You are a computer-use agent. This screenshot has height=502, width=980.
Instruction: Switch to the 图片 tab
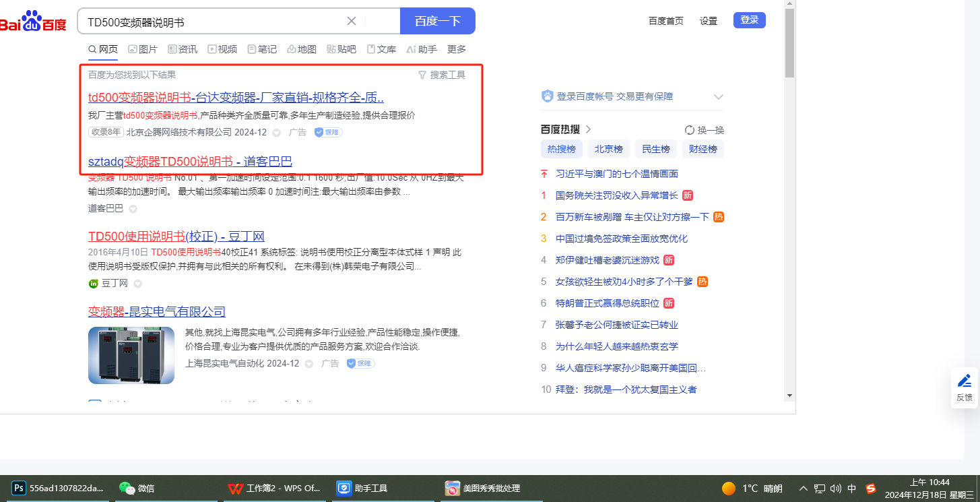point(143,49)
